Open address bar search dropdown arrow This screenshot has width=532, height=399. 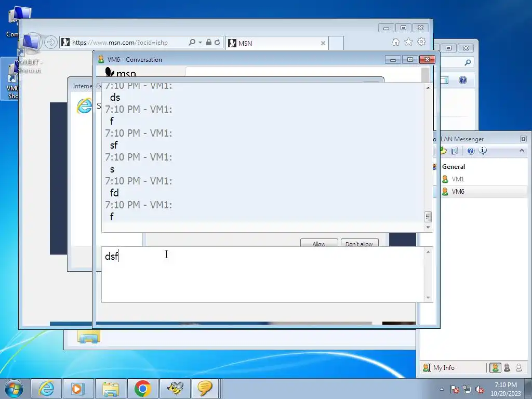click(x=200, y=43)
